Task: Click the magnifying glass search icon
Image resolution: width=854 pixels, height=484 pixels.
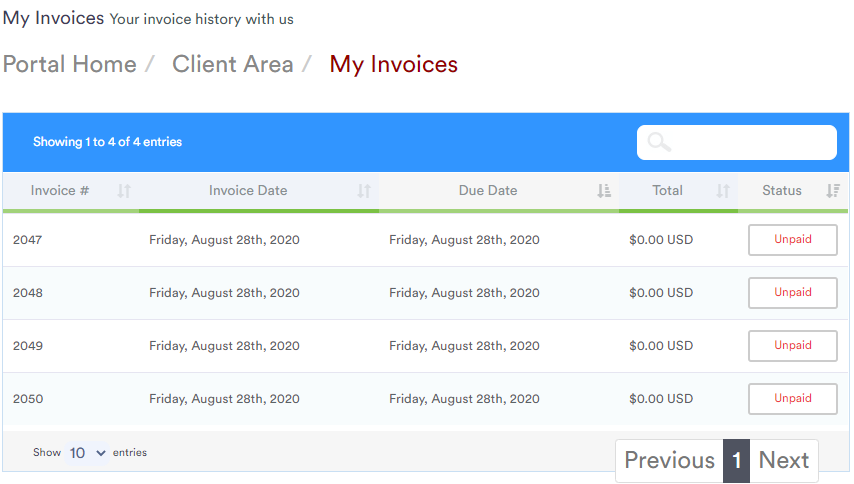Action: (659, 143)
